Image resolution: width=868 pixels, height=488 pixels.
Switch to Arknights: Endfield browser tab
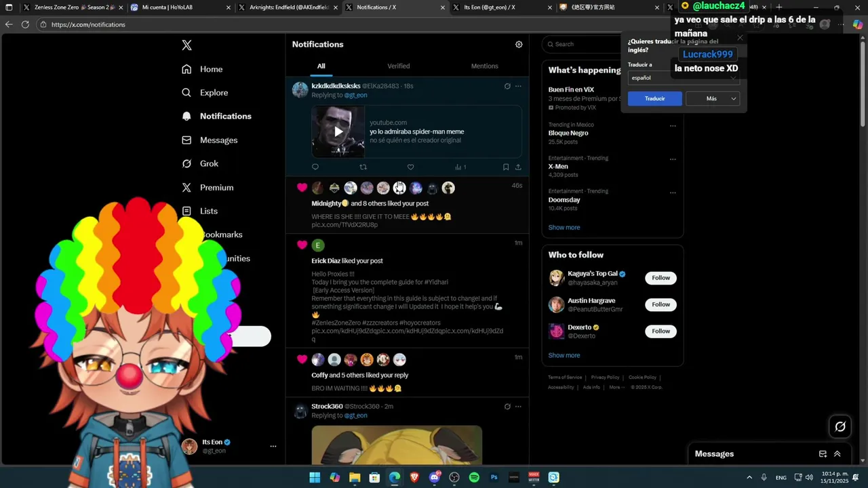click(288, 7)
